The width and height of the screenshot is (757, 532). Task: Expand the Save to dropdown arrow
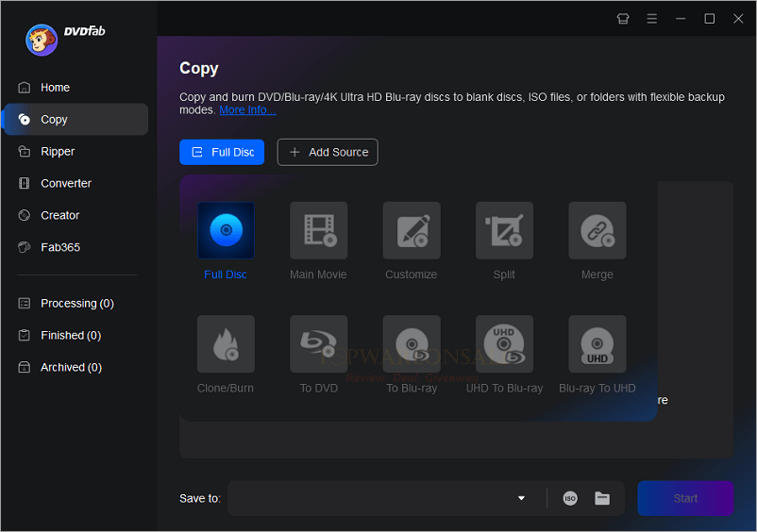click(x=521, y=498)
